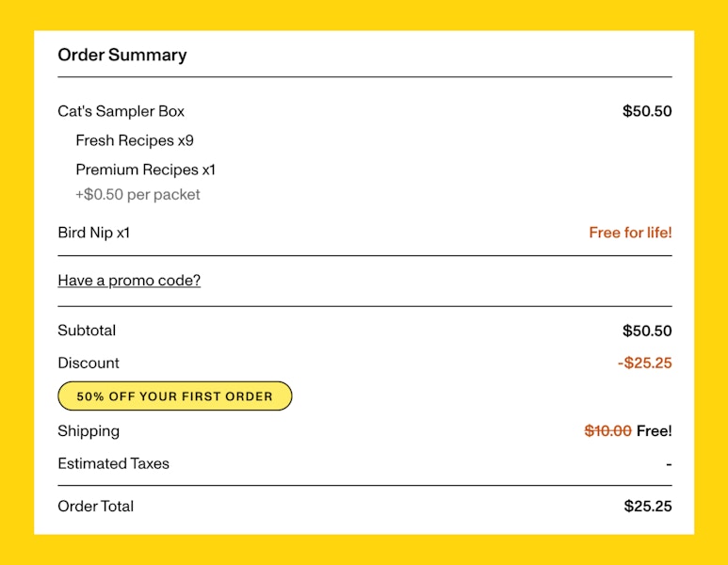Image resolution: width=728 pixels, height=565 pixels.
Task: Click the 'Have a promo code?' link
Action: 129,281
